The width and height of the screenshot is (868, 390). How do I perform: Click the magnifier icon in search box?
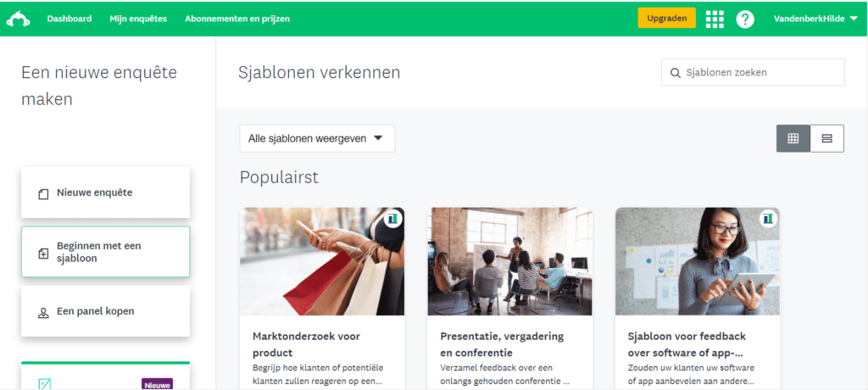pyautogui.click(x=675, y=73)
